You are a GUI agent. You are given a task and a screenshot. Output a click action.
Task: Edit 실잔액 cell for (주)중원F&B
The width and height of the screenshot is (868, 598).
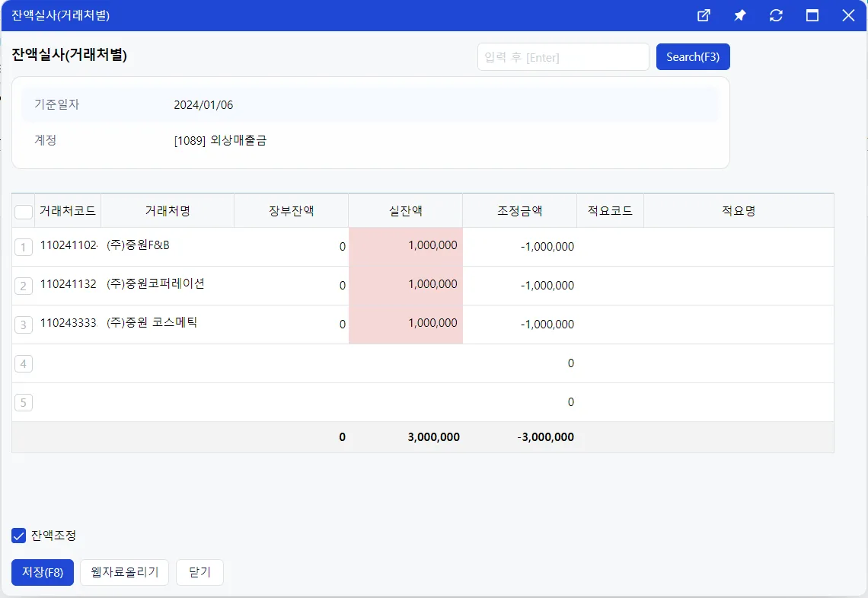(x=406, y=247)
